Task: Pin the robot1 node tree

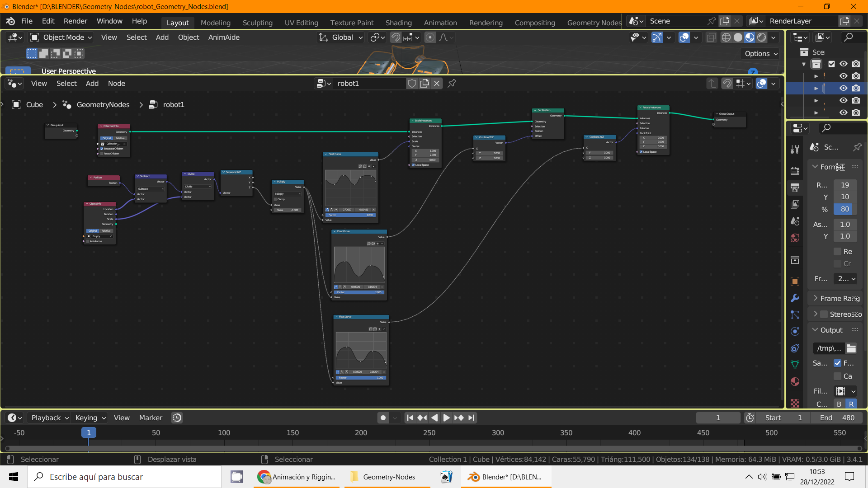Action: point(452,83)
